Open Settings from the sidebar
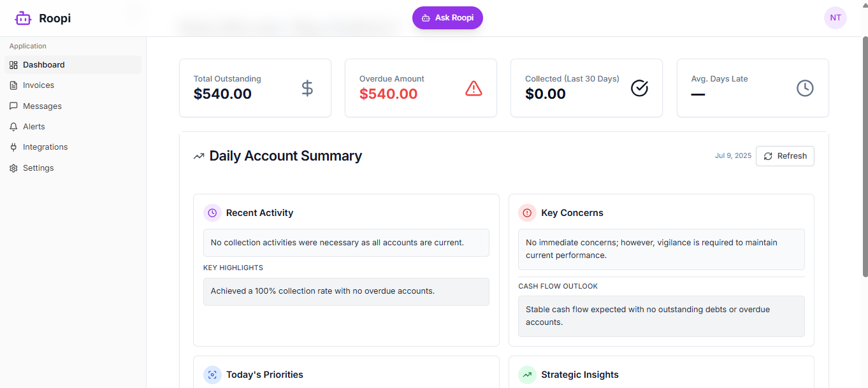This screenshot has width=868, height=388. [38, 168]
